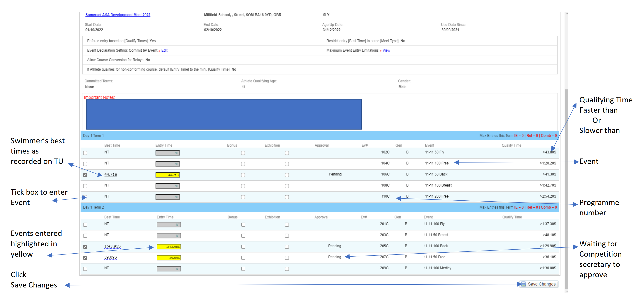Enable Bonus for 104C 100 Free
Image resolution: width=644 pixels, height=301 pixels.
(x=243, y=164)
